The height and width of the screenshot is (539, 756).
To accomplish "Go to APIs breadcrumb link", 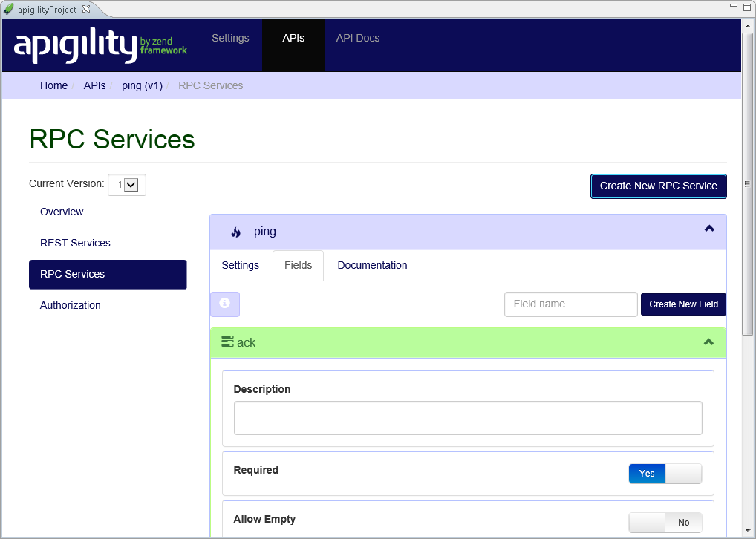I will point(94,85).
